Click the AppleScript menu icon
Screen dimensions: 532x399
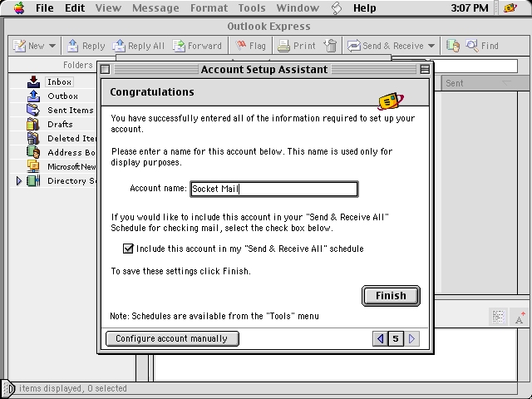[336, 7]
